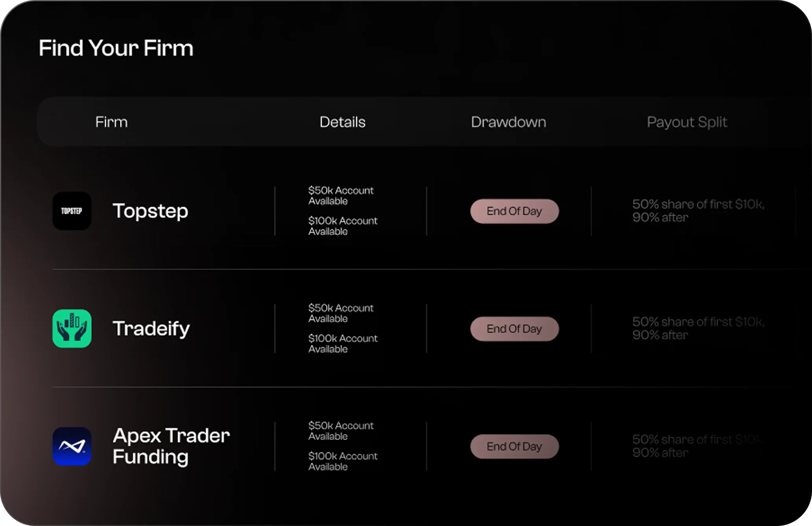Expand the Topstep row details
812x526 pixels.
pyautogui.click(x=150, y=211)
